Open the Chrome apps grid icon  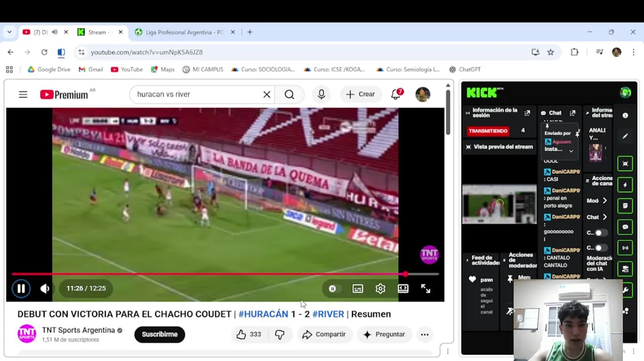(9, 70)
